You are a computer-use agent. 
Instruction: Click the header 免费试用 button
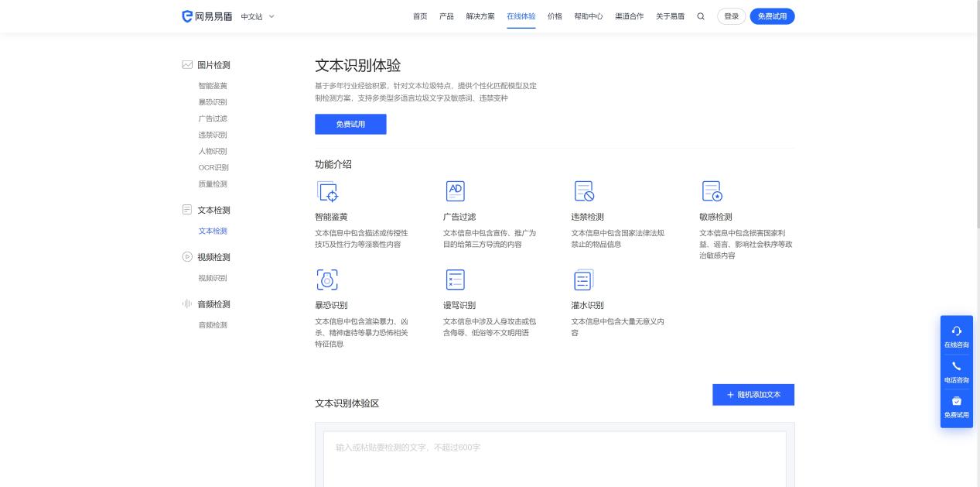point(772,16)
